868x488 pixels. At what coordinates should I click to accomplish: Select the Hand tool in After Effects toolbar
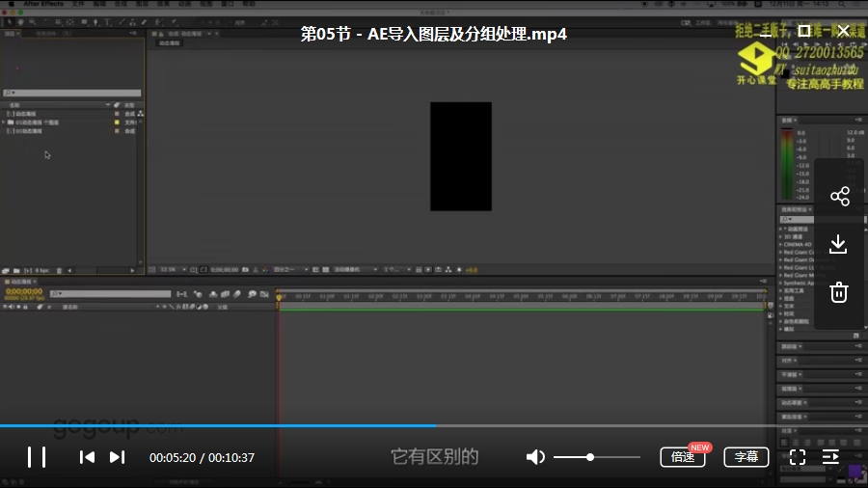coord(21,22)
